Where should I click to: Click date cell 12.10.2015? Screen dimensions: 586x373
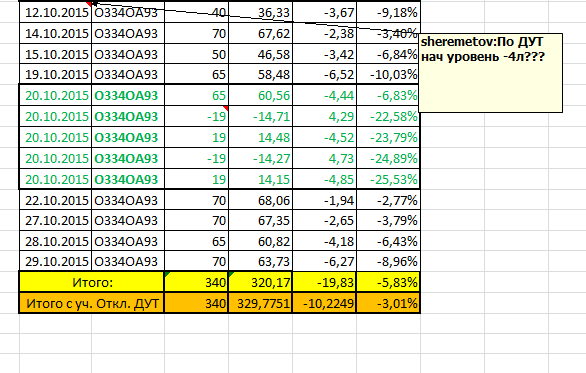(55, 12)
